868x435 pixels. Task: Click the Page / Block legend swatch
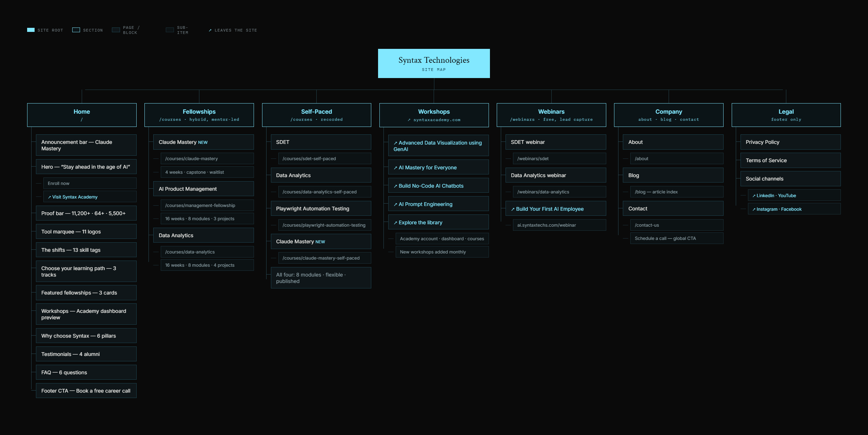tap(116, 30)
